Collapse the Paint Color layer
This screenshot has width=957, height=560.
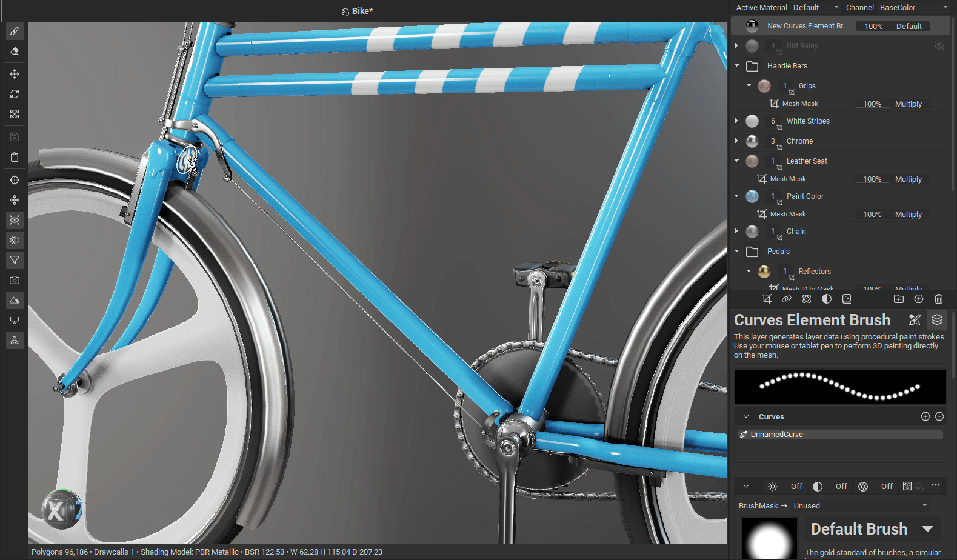click(x=736, y=196)
